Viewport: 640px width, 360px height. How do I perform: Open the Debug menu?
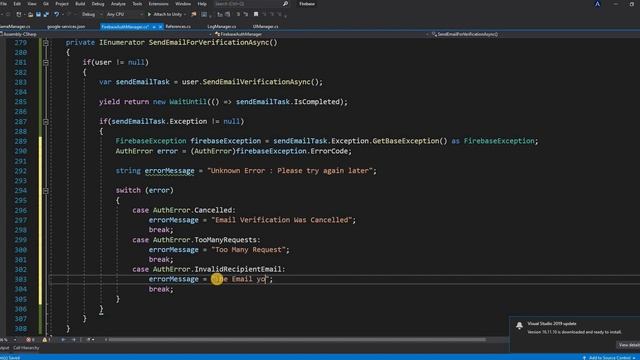click(98, 4)
